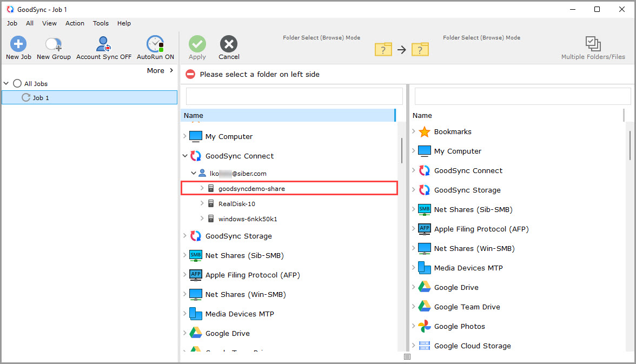Click Google Drive icon in left pane
The width and height of the screenshot is (636, 364).
pos(196,333)
